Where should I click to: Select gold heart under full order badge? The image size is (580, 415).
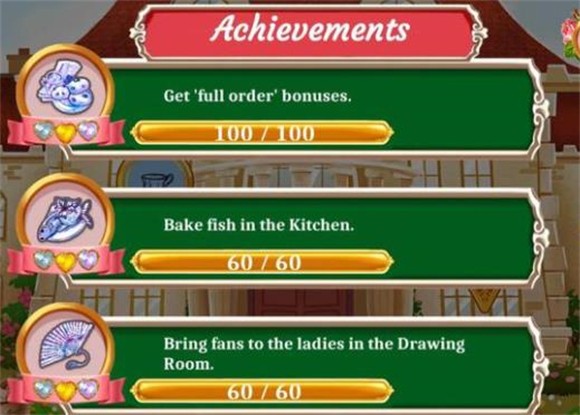pos(65,133)
